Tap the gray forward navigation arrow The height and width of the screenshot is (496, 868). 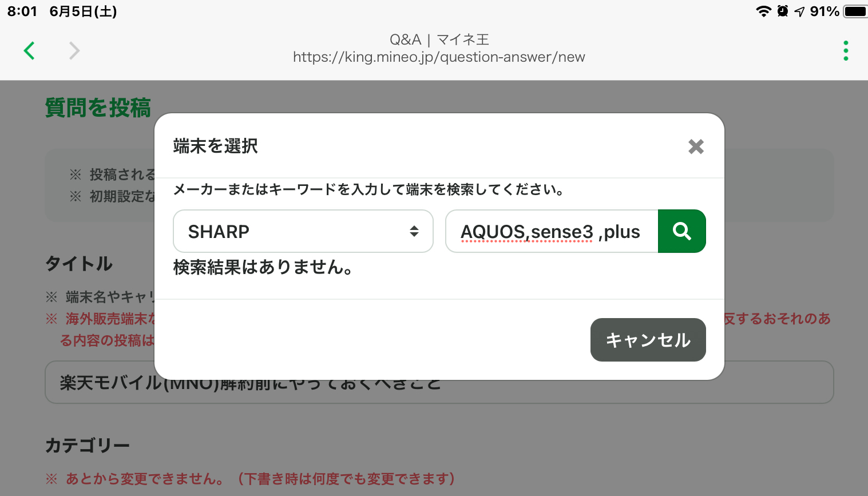pyautogui.click(x=74, y=51)
